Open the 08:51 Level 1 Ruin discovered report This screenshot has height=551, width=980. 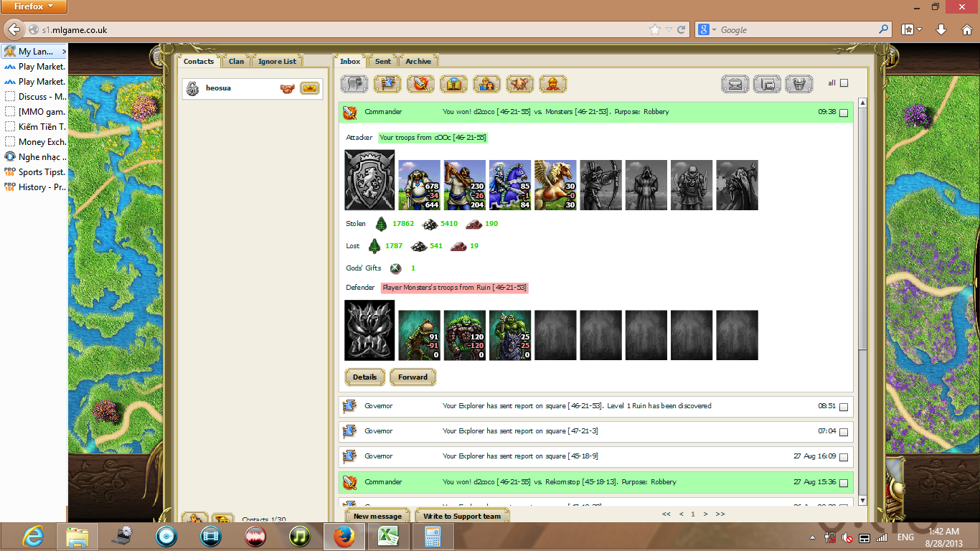click(x=595, y=407)
